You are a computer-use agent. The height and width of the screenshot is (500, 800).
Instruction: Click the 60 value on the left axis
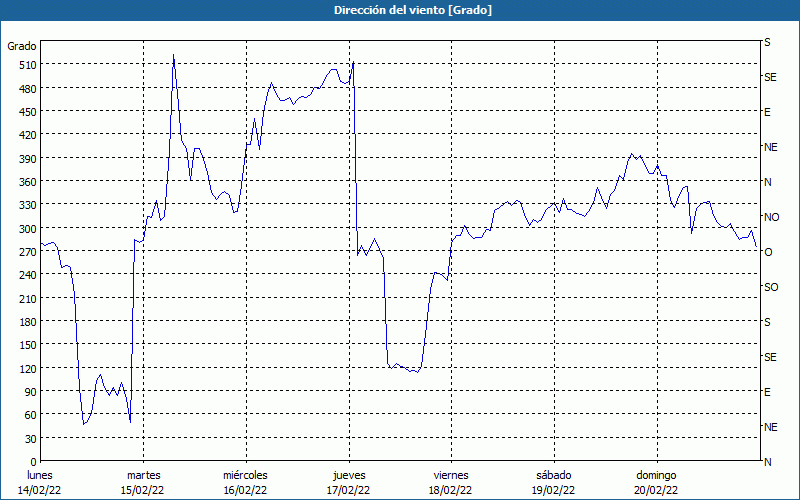31,415
